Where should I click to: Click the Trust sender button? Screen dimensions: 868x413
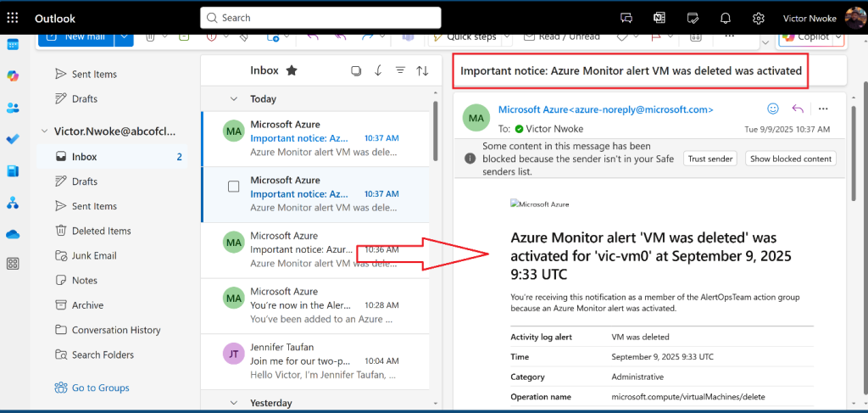click(709, 159)
